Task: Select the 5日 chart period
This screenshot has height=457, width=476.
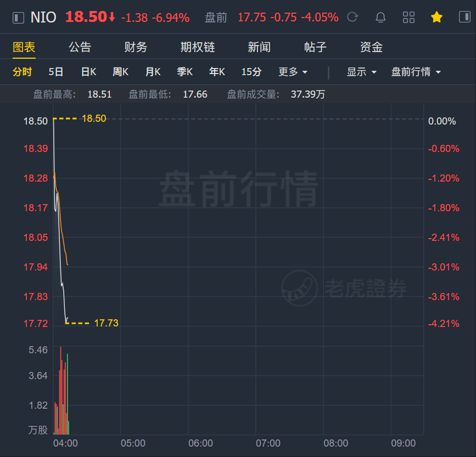Action: tap(56, 72)
